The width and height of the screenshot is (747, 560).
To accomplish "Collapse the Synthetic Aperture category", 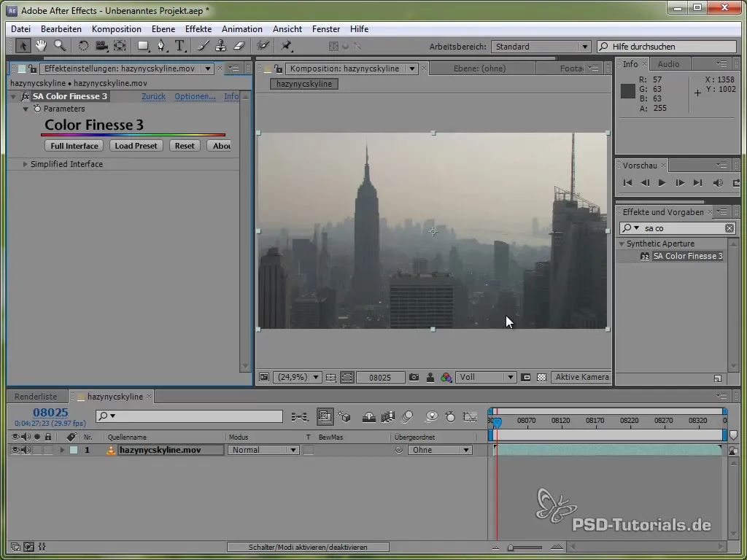I will 622,244.
